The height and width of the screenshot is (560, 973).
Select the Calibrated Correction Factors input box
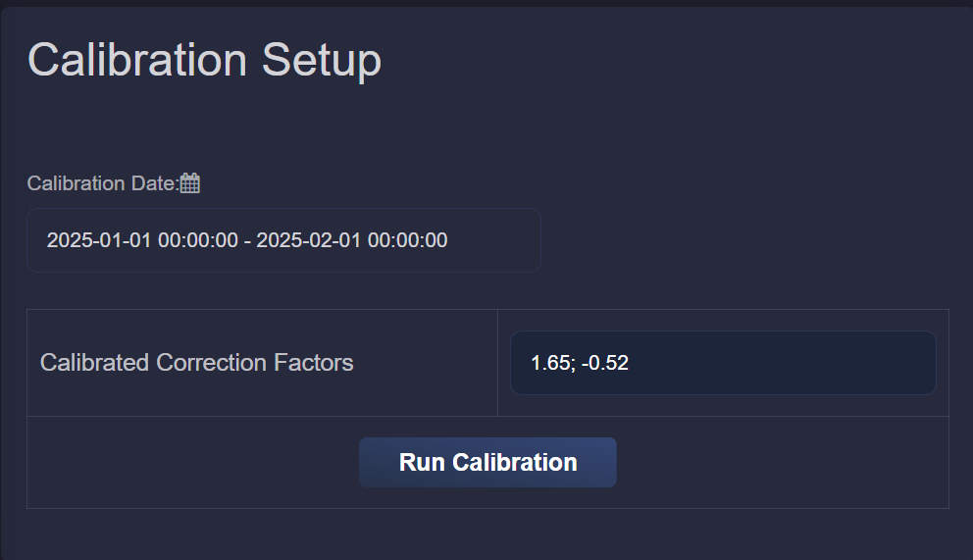[723, 363]
